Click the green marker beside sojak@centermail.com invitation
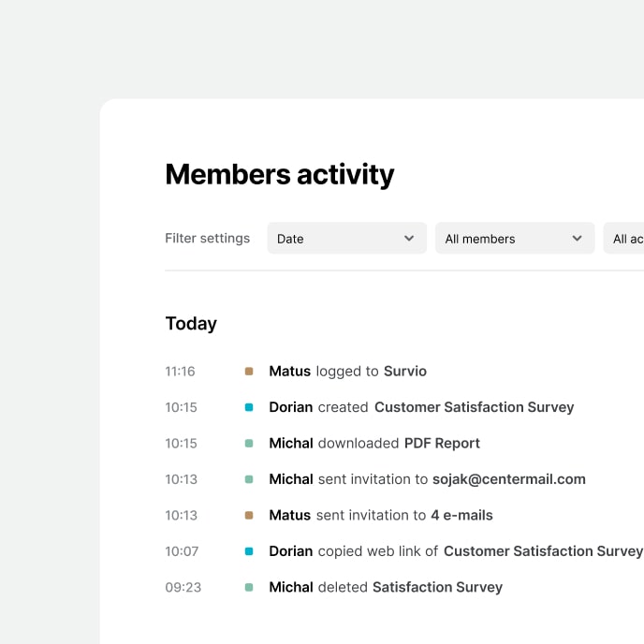Image resolution: width=644 pixels, height=644 pixels. (249, 479)
